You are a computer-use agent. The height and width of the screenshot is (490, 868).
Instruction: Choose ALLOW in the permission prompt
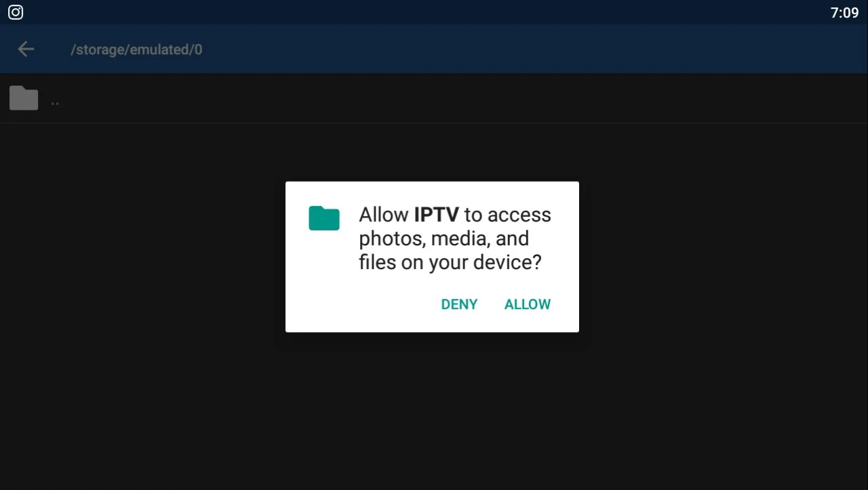pyautogui.click(x=528, y=304)
